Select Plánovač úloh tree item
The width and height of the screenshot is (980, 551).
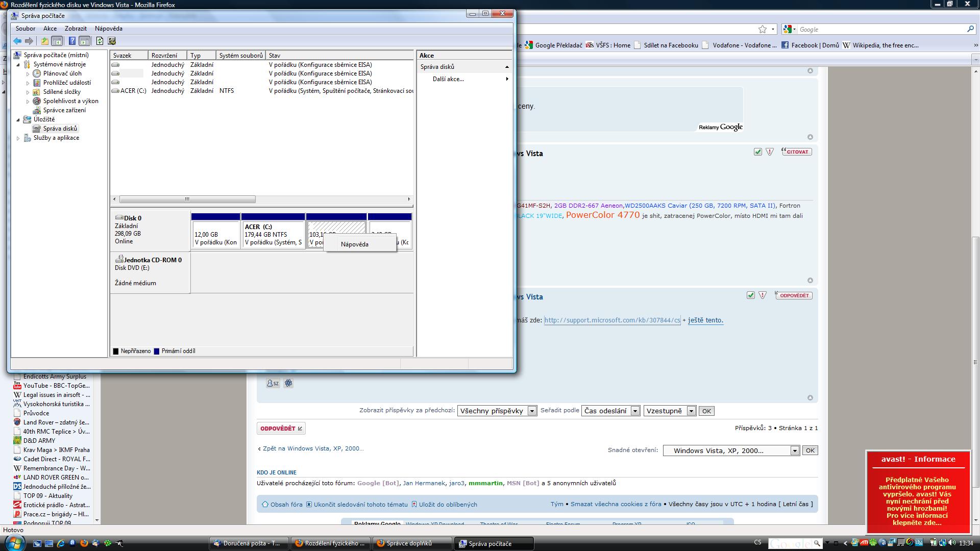pos(62,73)
